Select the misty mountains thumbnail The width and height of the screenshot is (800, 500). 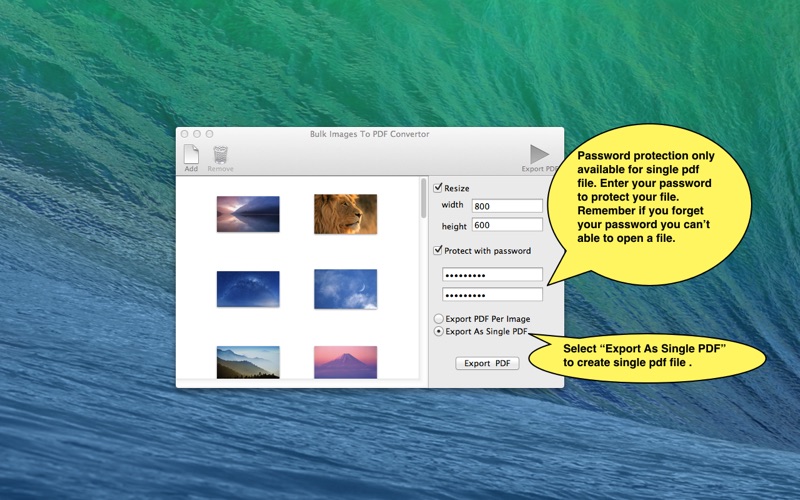click(248, 362)
